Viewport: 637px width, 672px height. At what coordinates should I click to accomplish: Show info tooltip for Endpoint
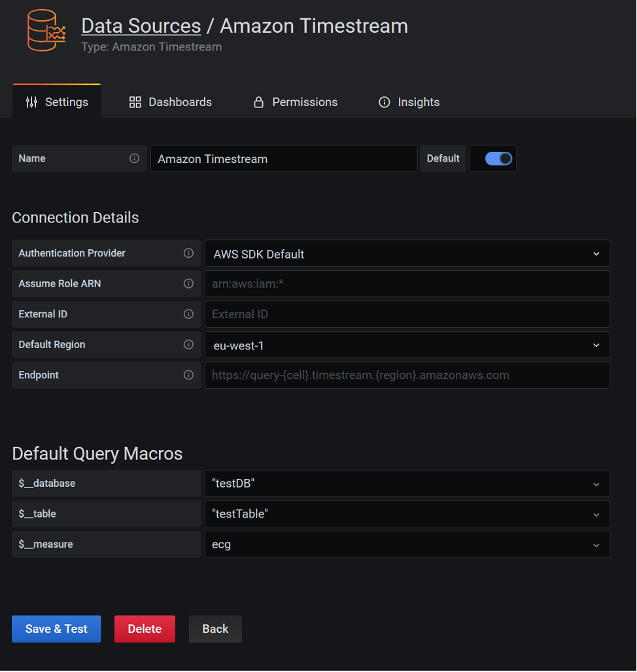point(188,375)
